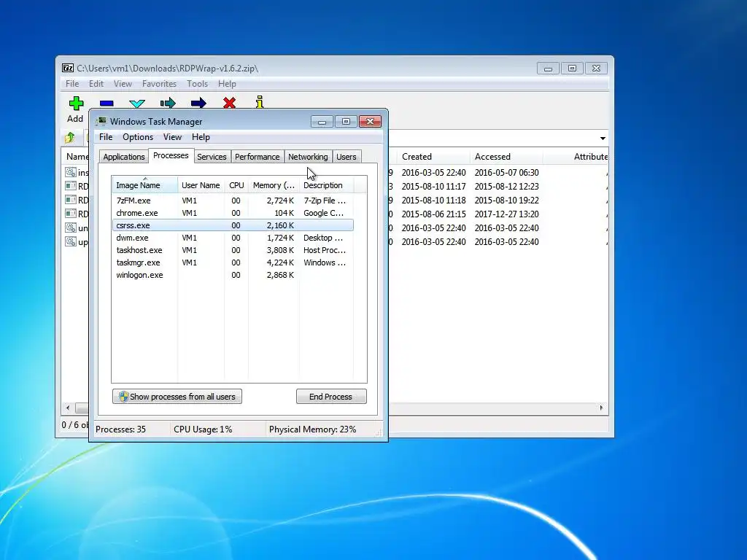Click the Physical Memory: 23% status entry

tap(312, 429)
